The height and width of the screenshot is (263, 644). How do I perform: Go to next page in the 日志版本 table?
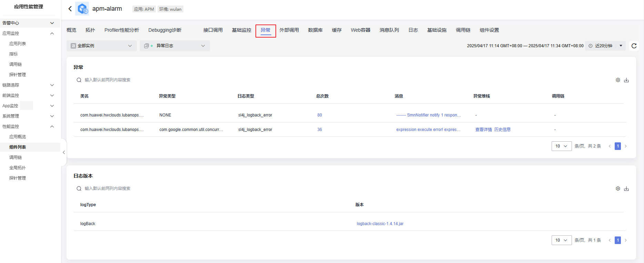pyautogui.click(x=626, y=240)
